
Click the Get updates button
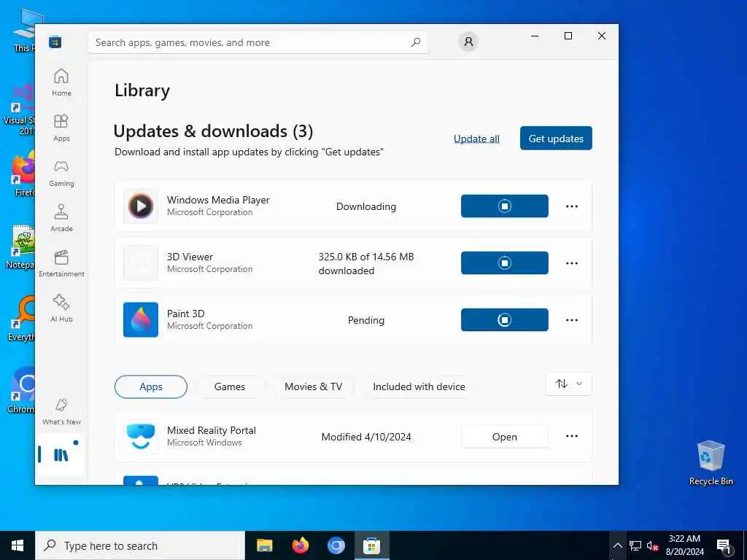coord(556,138)
